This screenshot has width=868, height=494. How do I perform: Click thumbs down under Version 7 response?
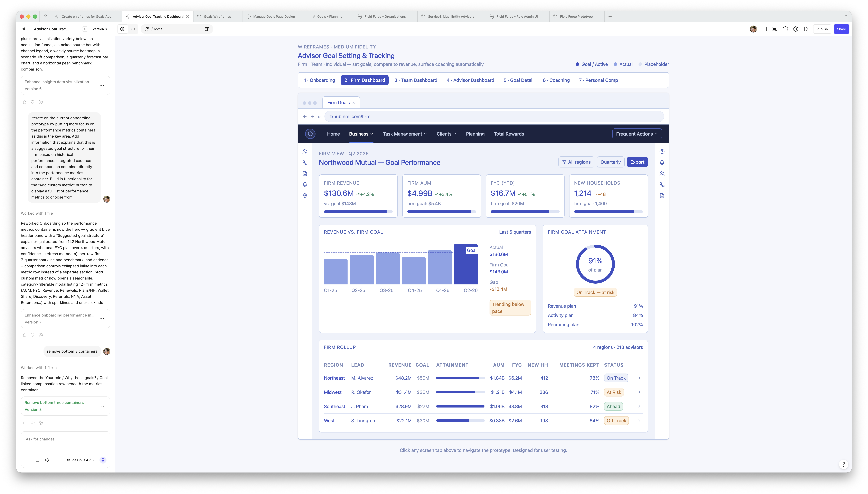[32, 335]
